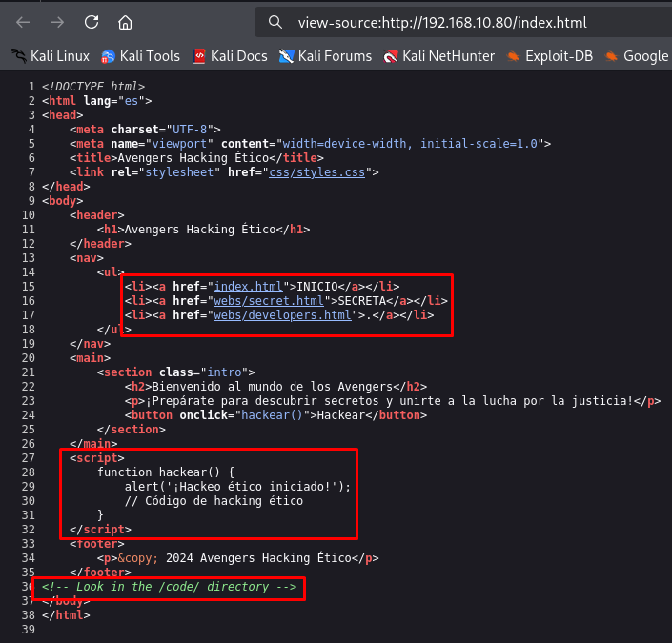This screenshot has width=672, height=643.
Task: Click the '<main>' tag on line 20
Action: (90, 358)
